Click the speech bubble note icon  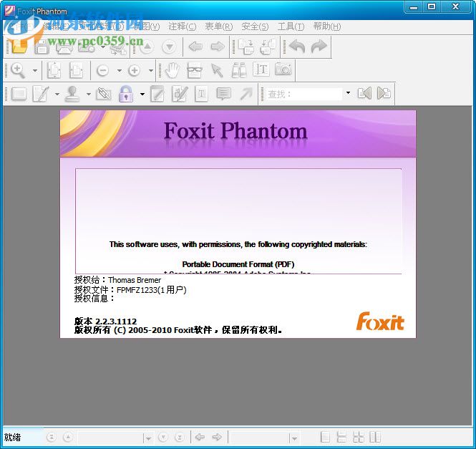click(x=224, y=94)
